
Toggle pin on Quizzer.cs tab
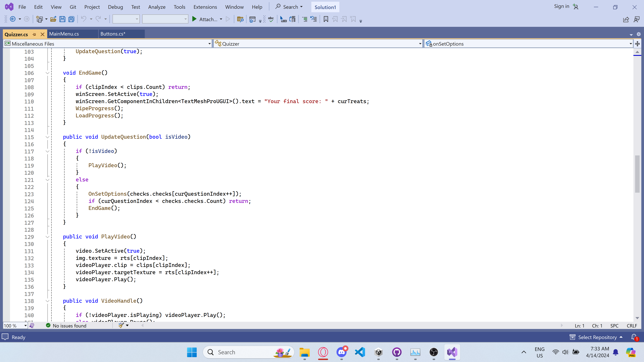[35, 34]
